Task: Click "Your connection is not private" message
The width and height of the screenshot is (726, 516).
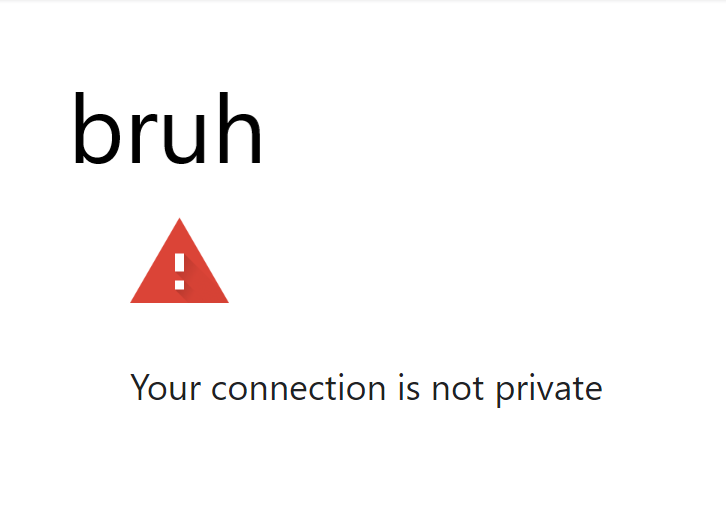Action: 366,389
